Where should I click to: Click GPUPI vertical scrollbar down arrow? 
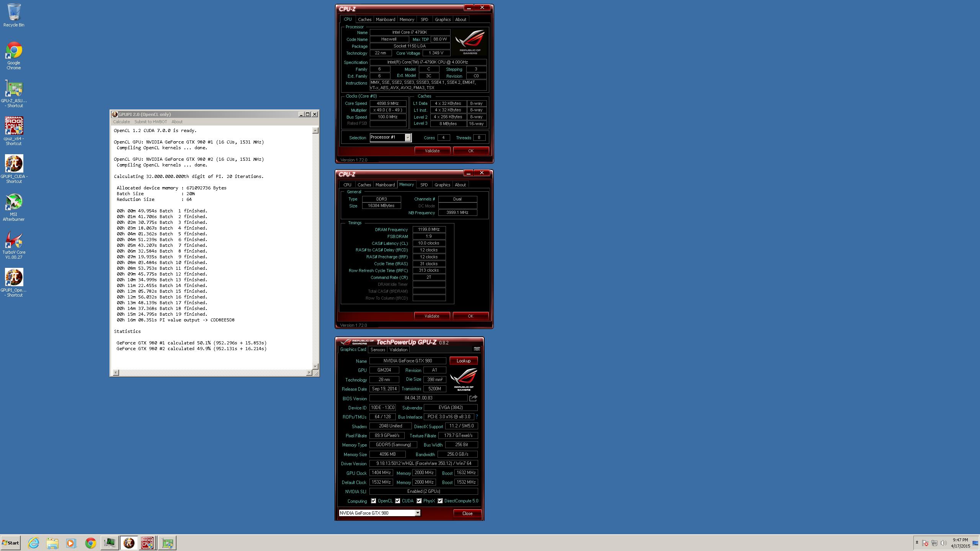point(315,367)
